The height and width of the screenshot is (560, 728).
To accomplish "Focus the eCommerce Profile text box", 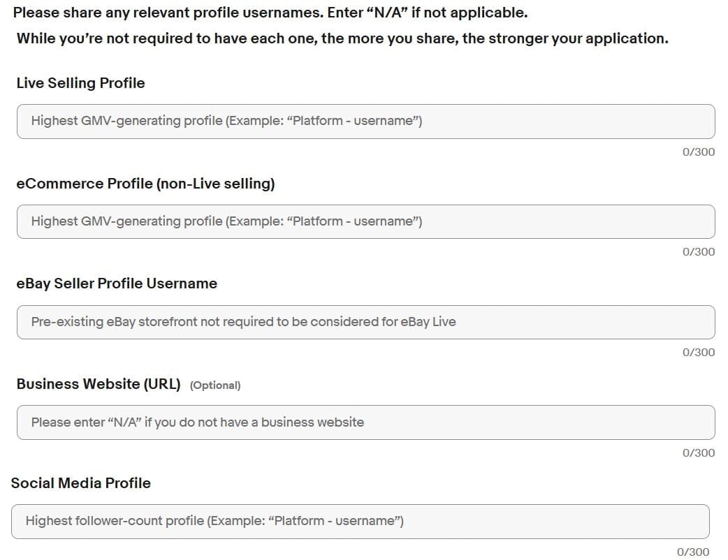I will [x=365, y=221].
